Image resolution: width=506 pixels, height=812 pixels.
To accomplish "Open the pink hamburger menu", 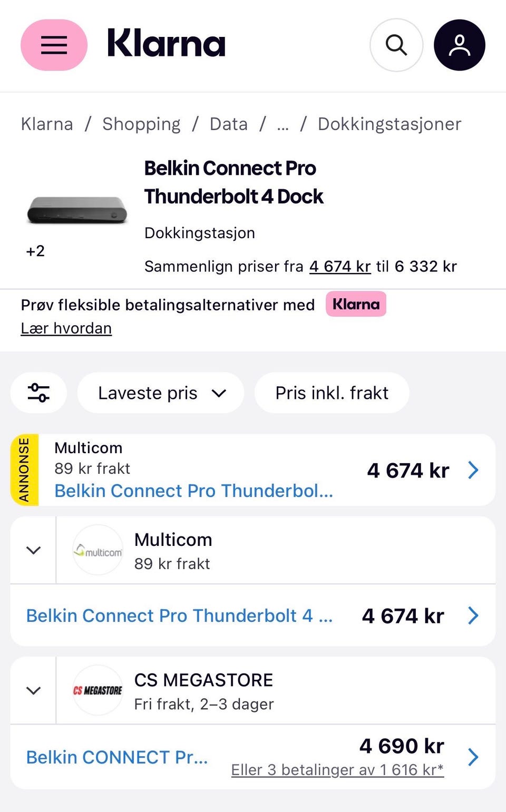I will [54, 45].
